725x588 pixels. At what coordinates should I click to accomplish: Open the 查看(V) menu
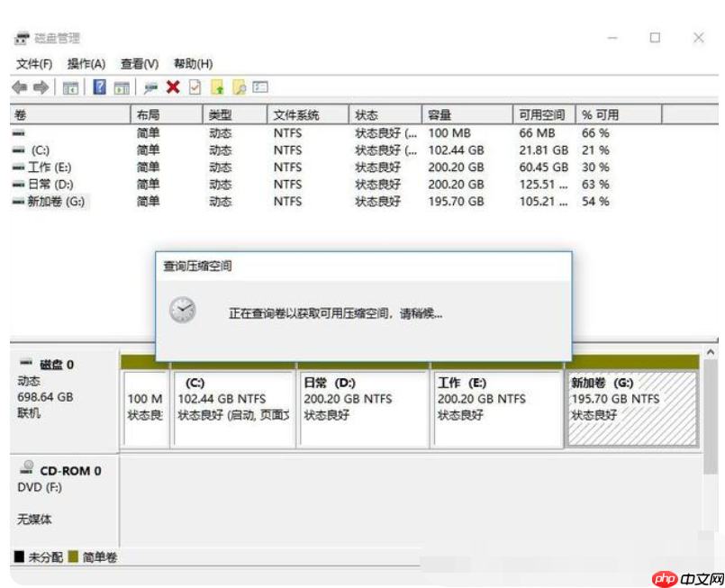140,64
